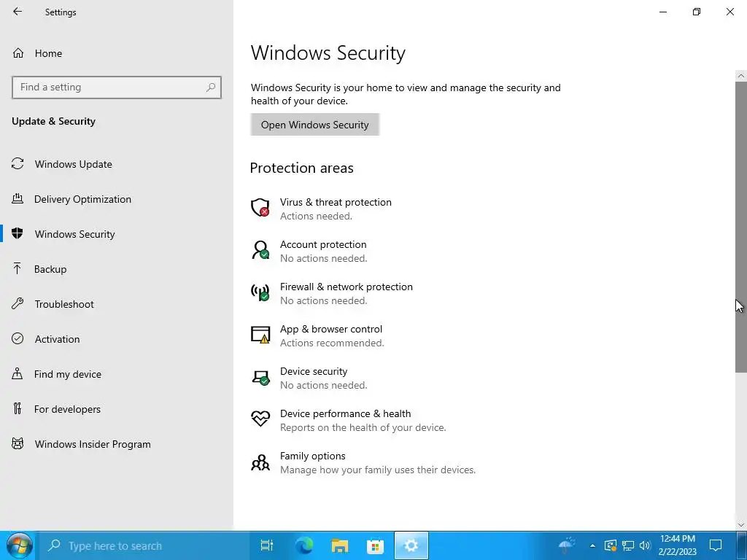This screenshot has height=560, width=747.
Task: Open Backup settings
Action: point(50,269)
